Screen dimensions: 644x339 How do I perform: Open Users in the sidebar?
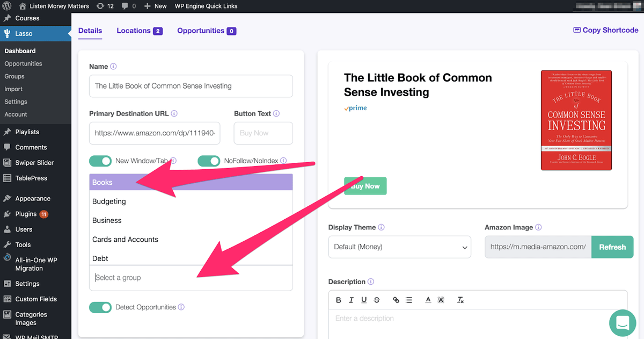(24, 229)
